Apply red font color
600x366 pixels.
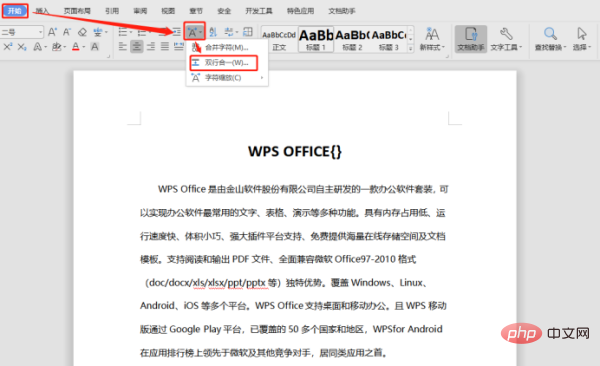(76, 47)
